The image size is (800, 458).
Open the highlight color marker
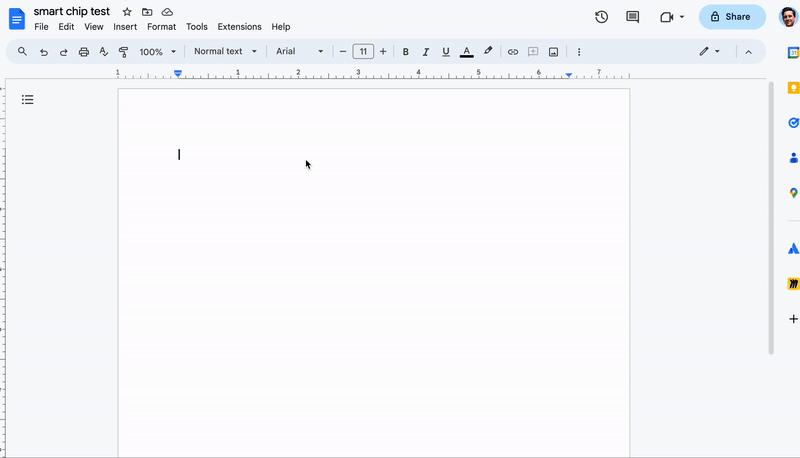point(488,51)
